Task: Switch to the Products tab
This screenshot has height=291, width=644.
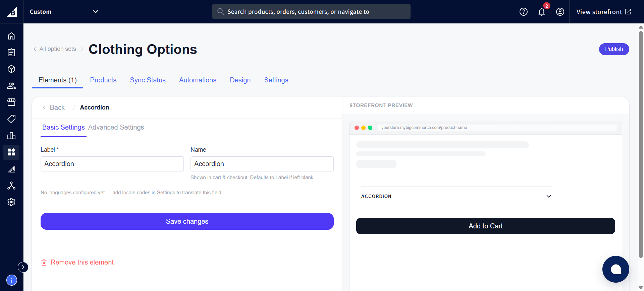Action: tap(103, 80)
